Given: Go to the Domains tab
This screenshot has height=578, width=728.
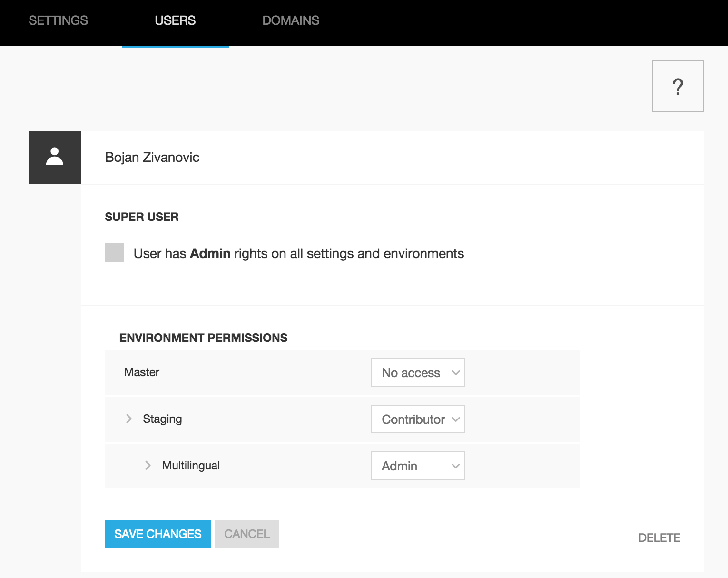Looking at the screenshot, I should pos(291,20).
